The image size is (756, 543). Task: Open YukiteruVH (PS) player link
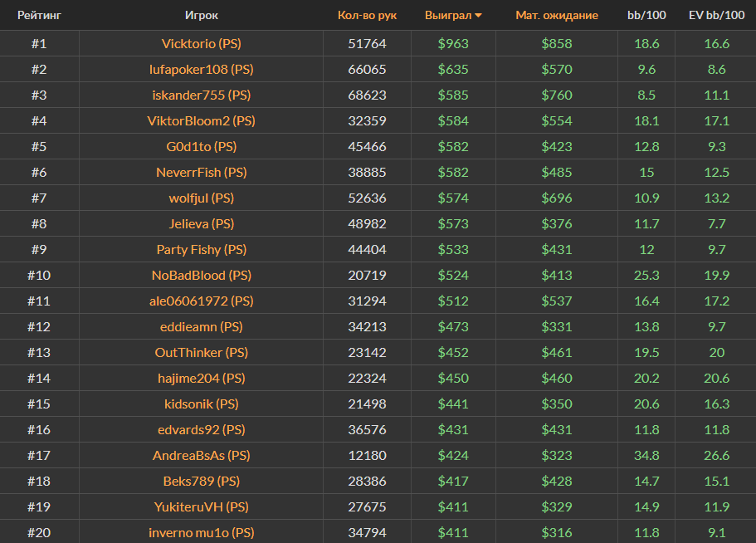click(x=202, y=506)
